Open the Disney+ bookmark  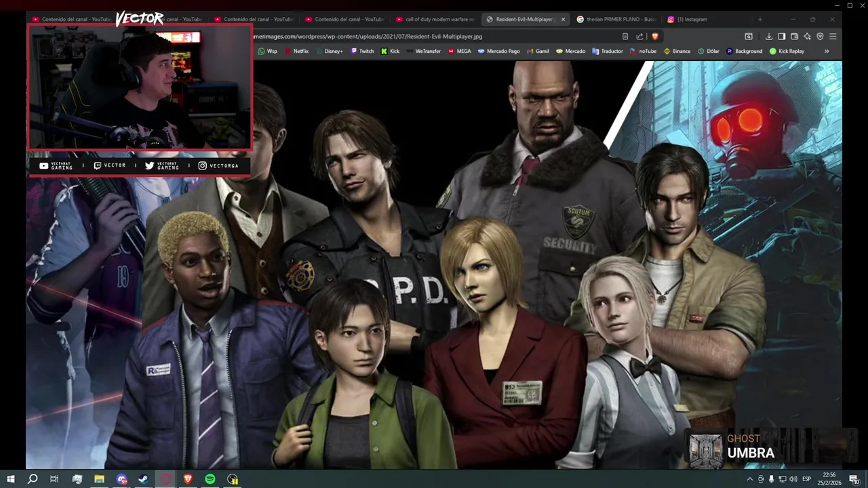(x=329, y=51)
